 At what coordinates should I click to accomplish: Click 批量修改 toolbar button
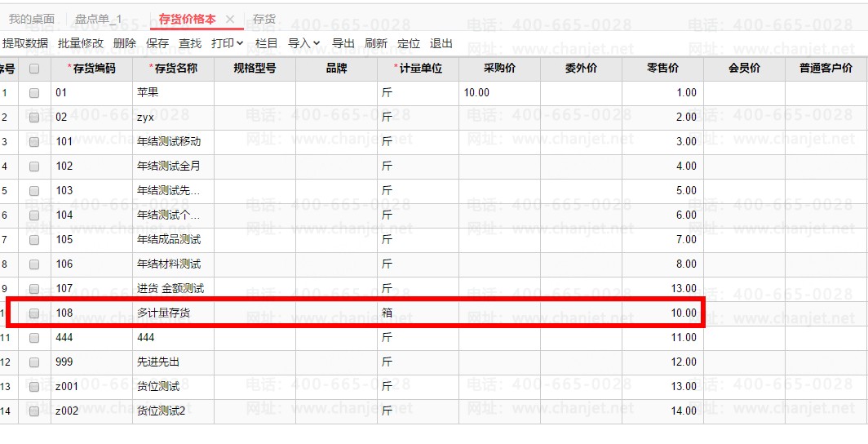tap(81, 43)
